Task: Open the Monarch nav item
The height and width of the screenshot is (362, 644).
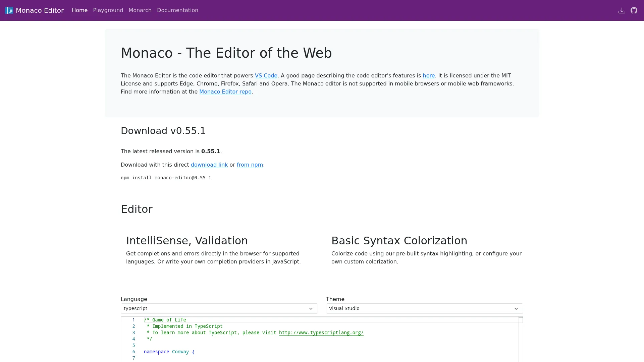Action: (x=140, y=10)
